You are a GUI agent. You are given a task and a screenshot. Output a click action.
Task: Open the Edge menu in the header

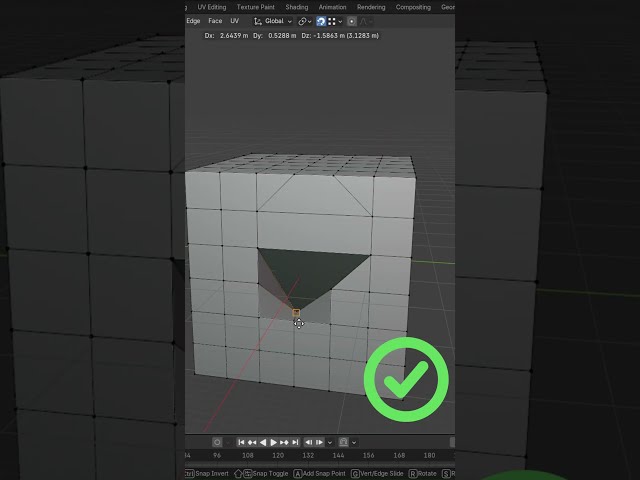[193, 21]
